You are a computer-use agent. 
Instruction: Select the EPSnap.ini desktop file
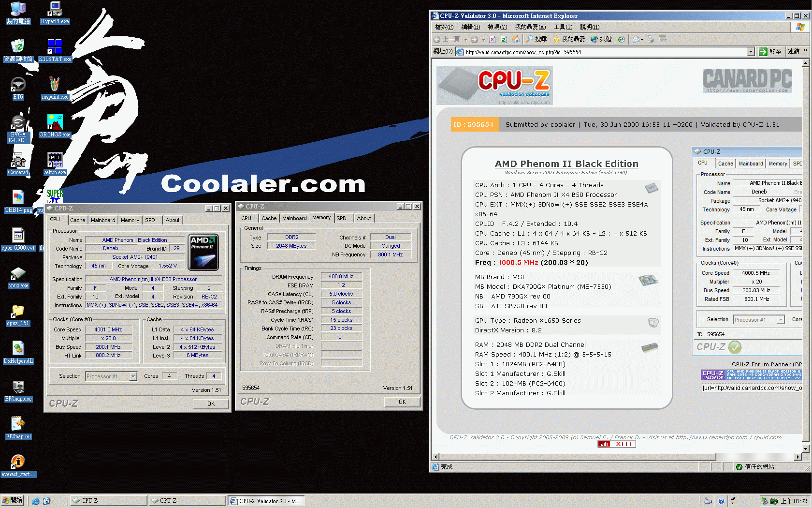pyautogui.click(x=18, y=428)
